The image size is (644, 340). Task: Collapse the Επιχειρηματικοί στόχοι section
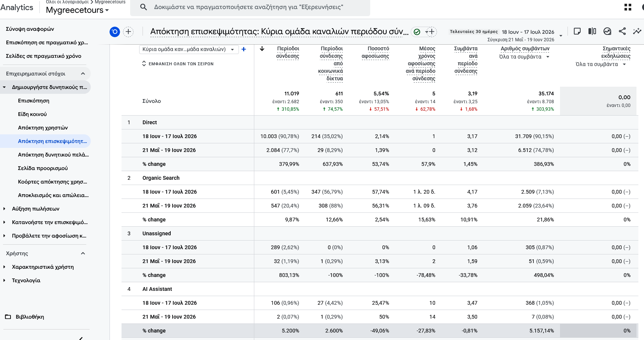(x=83, y=74)
